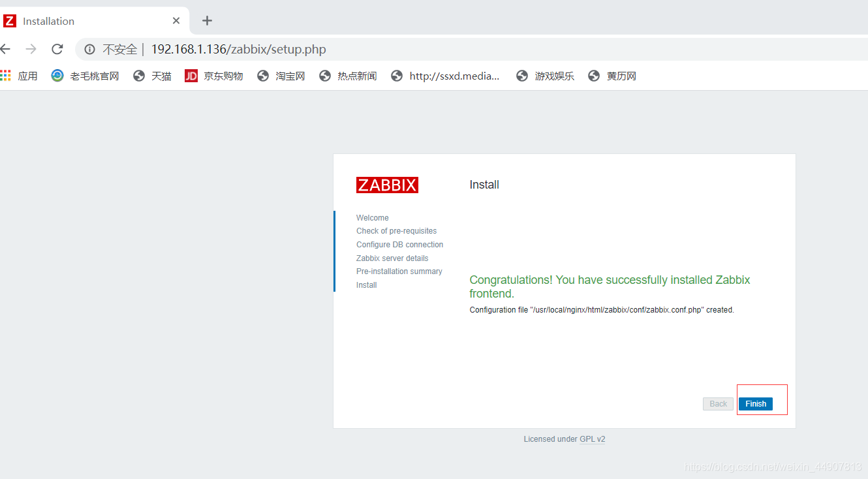Open the 游戏娱乐 bookmark
The height and width of the screenshot is (479, 868).
coord(545,76)
